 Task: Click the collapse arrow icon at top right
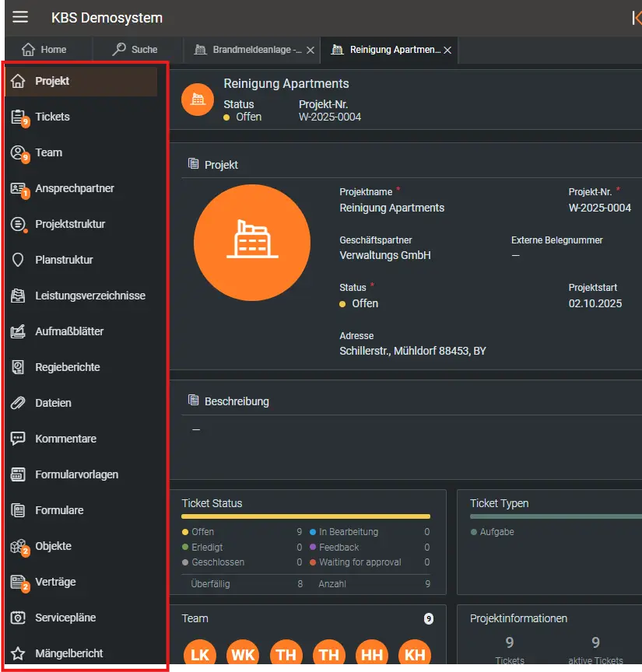637,18
